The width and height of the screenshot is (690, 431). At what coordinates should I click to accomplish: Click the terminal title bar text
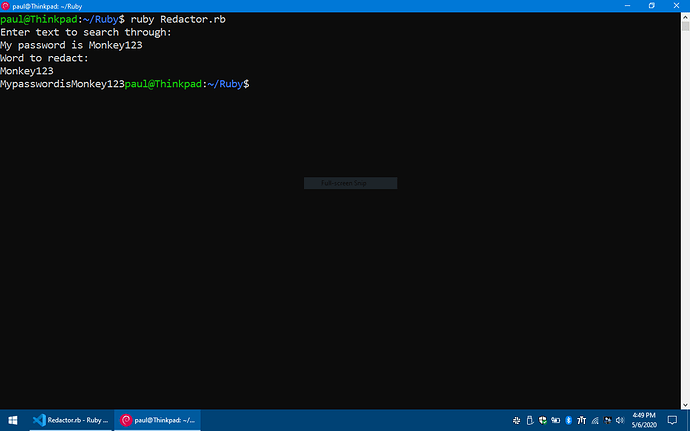point(48,6)
